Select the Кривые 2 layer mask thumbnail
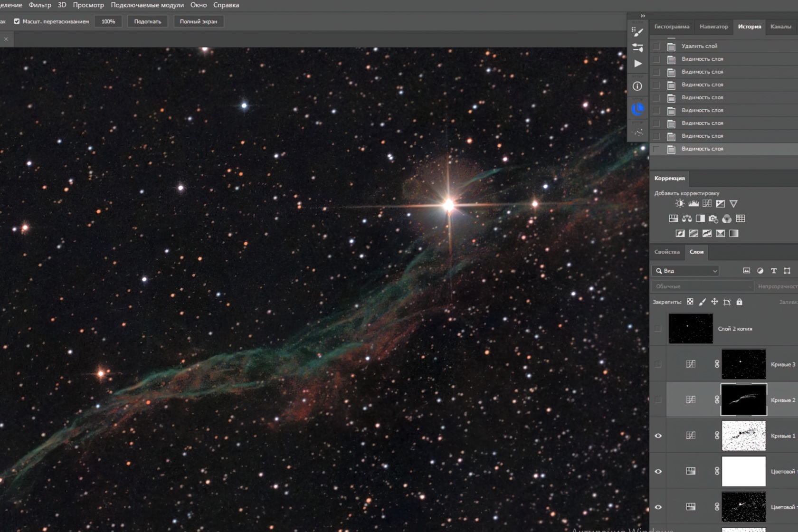This screenshot has height=532, width=798. 744,400
